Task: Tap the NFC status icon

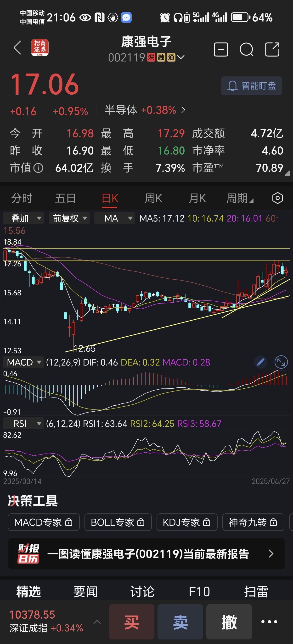Action: click(99, 17)
